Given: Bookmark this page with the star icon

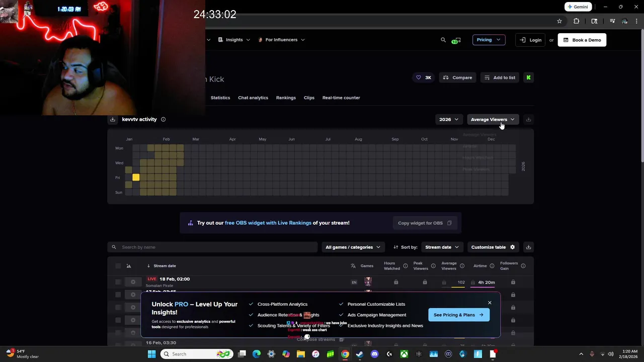Looking at the screenshot, I should (559, 21).
